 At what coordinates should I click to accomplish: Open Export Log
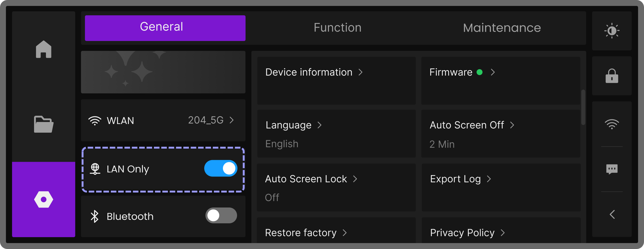tap(500, 187)
